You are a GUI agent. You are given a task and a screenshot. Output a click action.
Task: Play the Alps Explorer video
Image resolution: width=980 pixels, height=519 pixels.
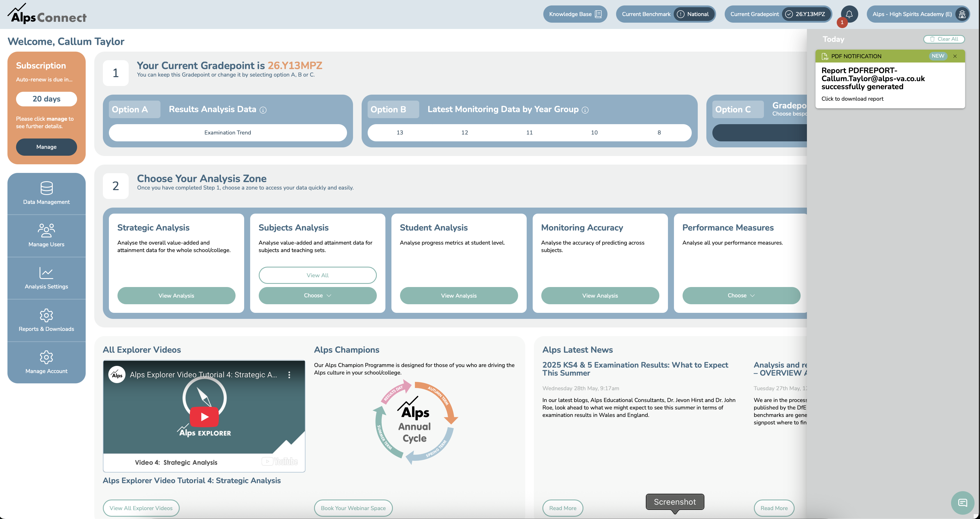pos(204,417)
